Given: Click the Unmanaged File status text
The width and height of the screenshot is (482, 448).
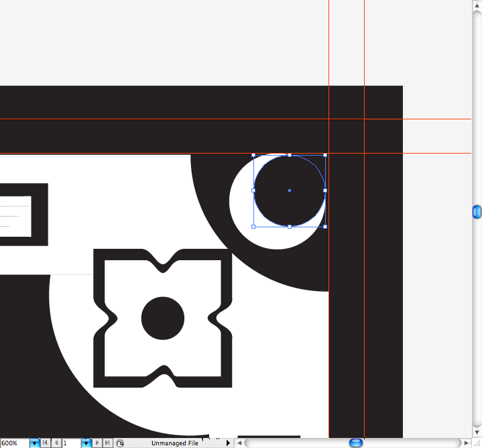Looking at the screenshot, I should (174, 443).
